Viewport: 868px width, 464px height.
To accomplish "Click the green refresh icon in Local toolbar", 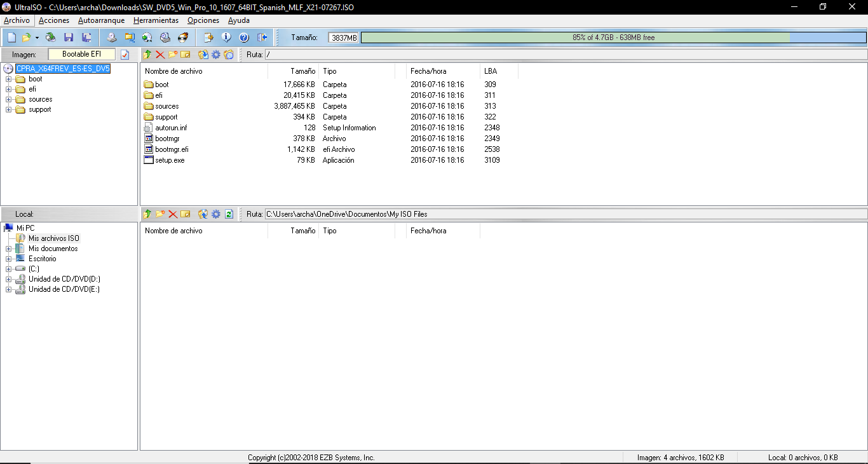I will point(229,214).
